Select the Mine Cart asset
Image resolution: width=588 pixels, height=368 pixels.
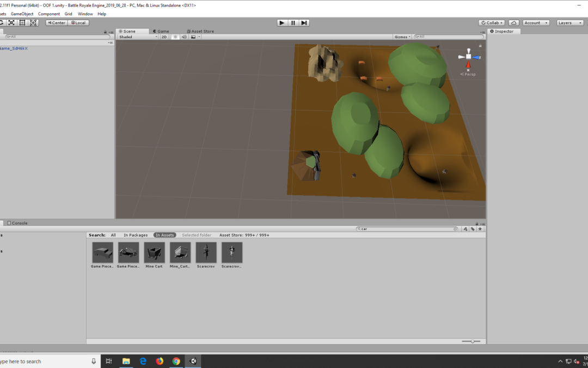pyautogui.click(x=154, y=252)
